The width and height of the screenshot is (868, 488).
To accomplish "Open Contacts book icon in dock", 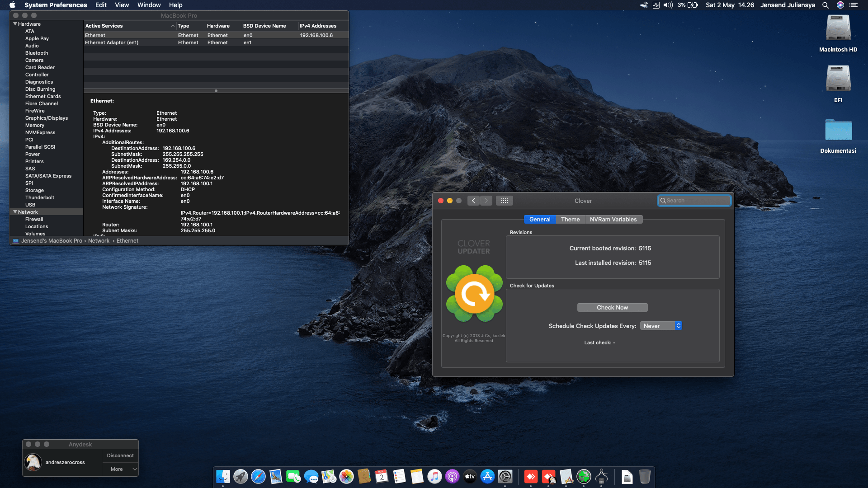I will point(364,476).
